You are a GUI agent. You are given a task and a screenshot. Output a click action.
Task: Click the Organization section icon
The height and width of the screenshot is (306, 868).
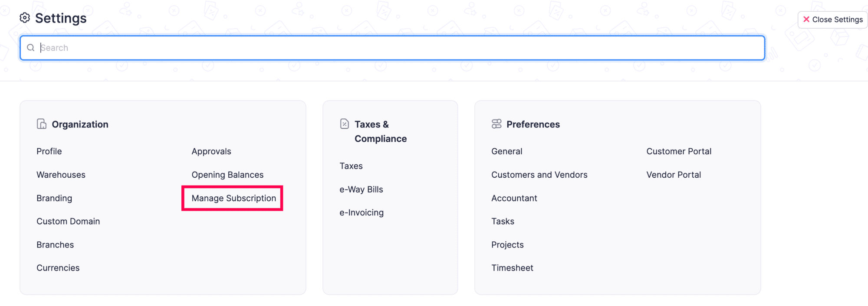coord(41,124)
